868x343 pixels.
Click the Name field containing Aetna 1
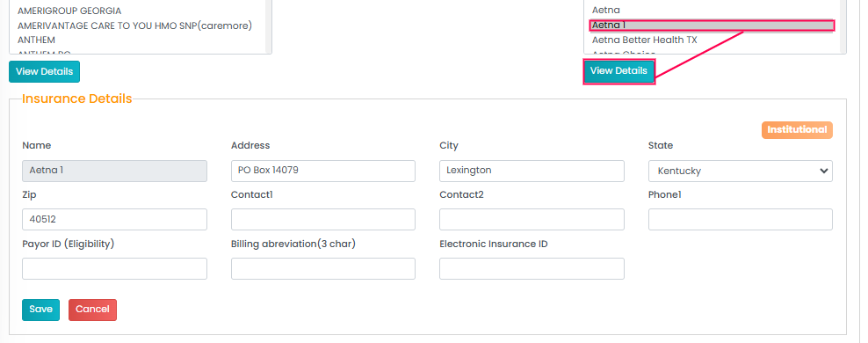pyautogui.click(x=114, y=171)
